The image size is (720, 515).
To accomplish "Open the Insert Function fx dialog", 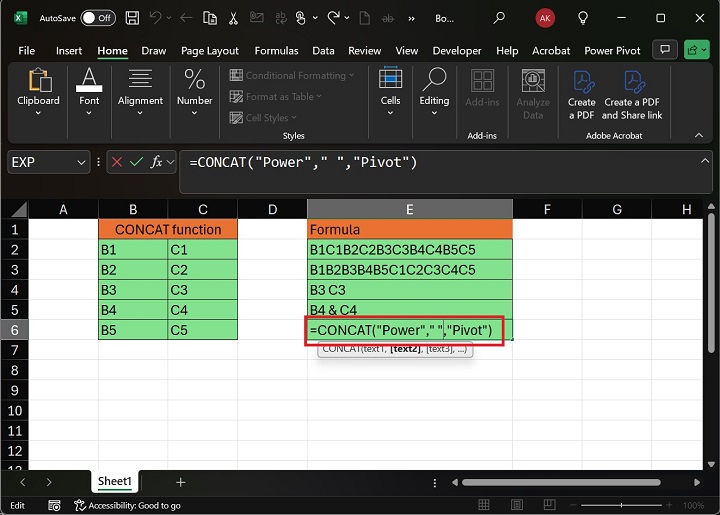I will coord(156,162).
